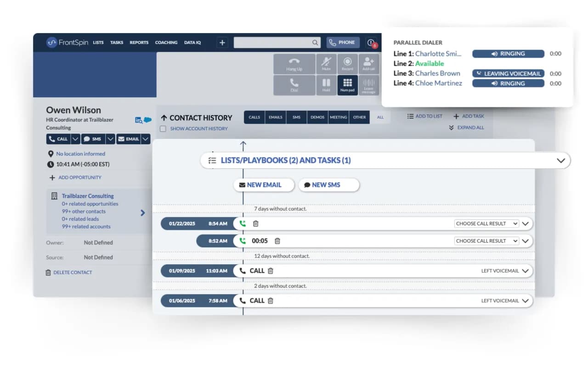Delete the 01/09/2025 call entry trash icon
Screen dimensions: 588x373
tap(271, 271)
